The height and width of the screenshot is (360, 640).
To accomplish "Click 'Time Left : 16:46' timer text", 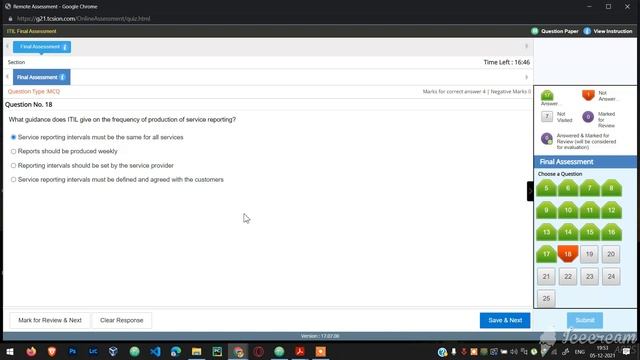I will click(507, 62).
